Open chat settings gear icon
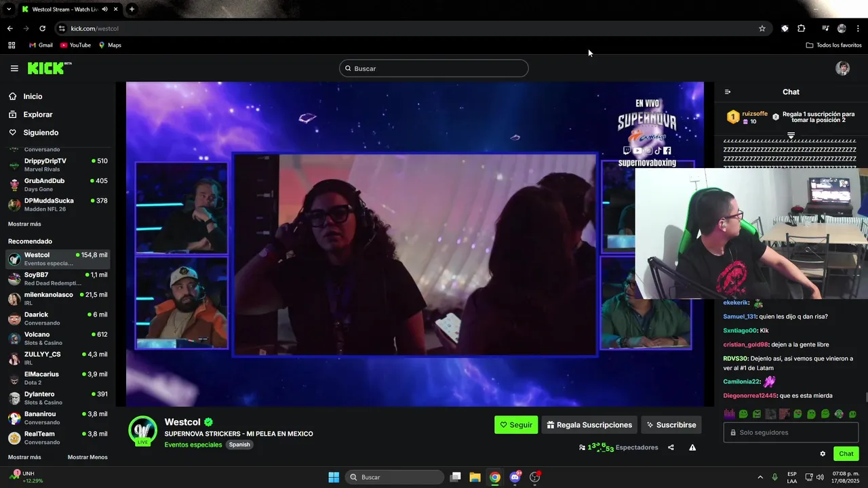This screenshot has height=488, width=868. 823,454
